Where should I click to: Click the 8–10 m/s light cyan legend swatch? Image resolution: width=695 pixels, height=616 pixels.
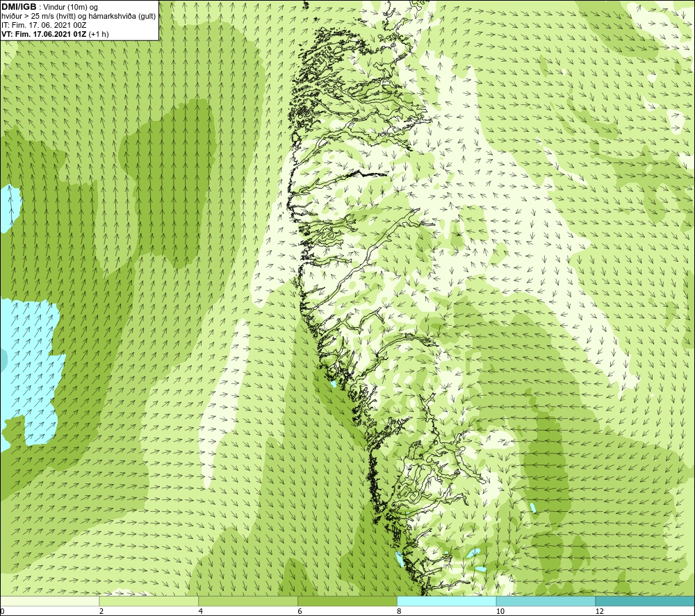(447, 601)
